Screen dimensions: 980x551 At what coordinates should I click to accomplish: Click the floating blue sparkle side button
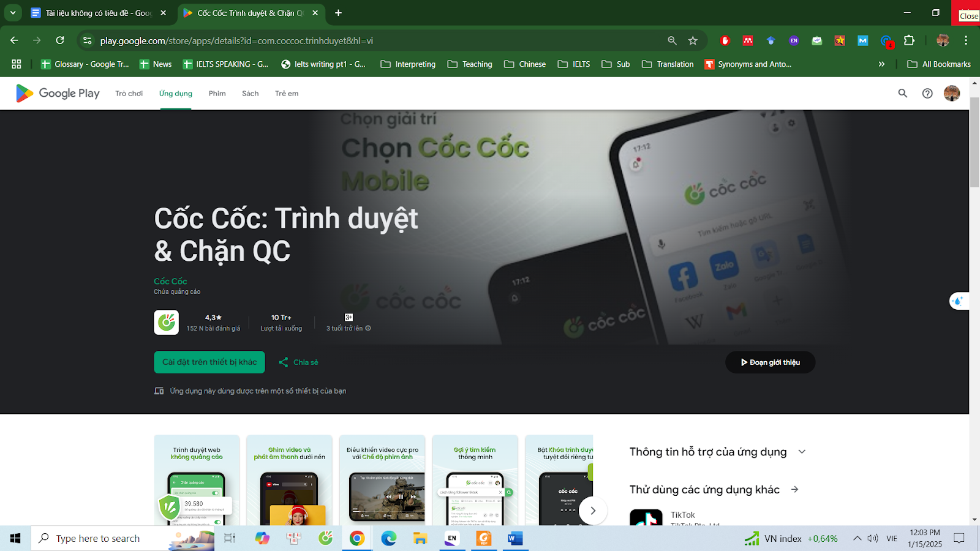point(959,301)
